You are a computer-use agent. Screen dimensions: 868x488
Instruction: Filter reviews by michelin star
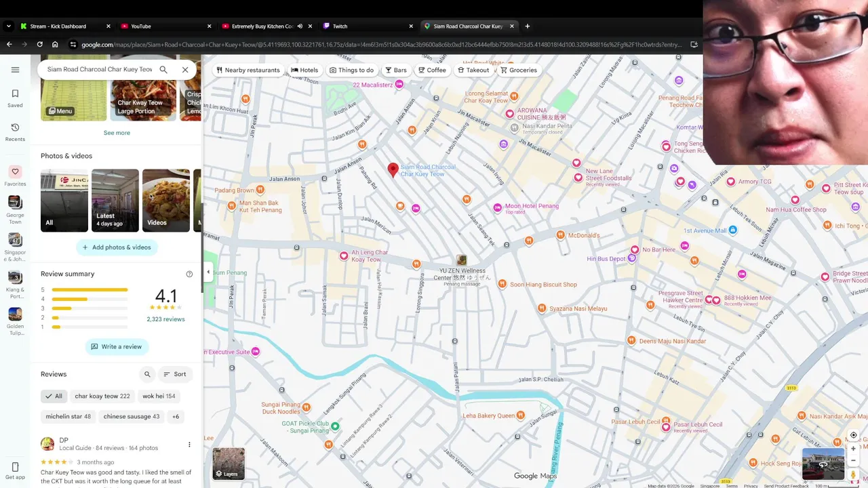(68, 417)
